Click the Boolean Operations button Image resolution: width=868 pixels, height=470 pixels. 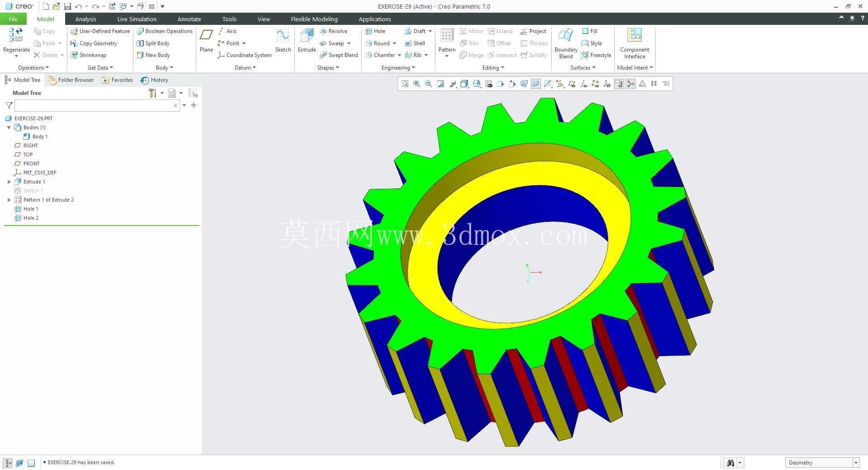pos(165,31)
